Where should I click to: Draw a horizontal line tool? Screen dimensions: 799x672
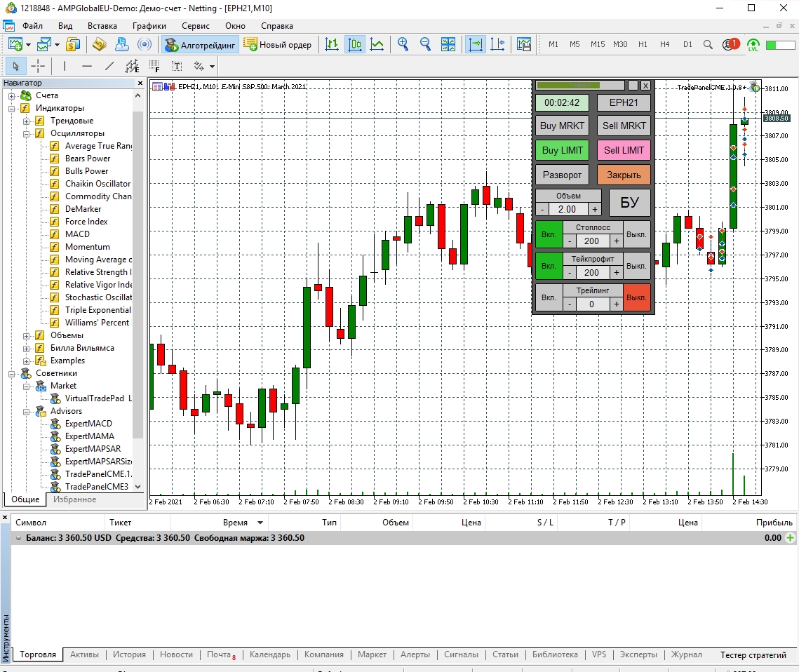(86, 66)
